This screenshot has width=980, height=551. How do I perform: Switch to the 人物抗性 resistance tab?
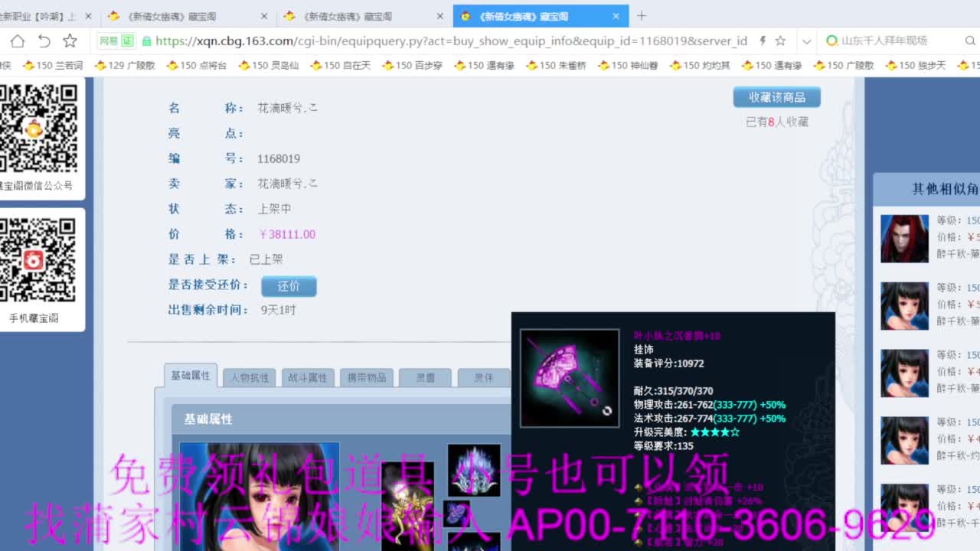tap(249, 377)
